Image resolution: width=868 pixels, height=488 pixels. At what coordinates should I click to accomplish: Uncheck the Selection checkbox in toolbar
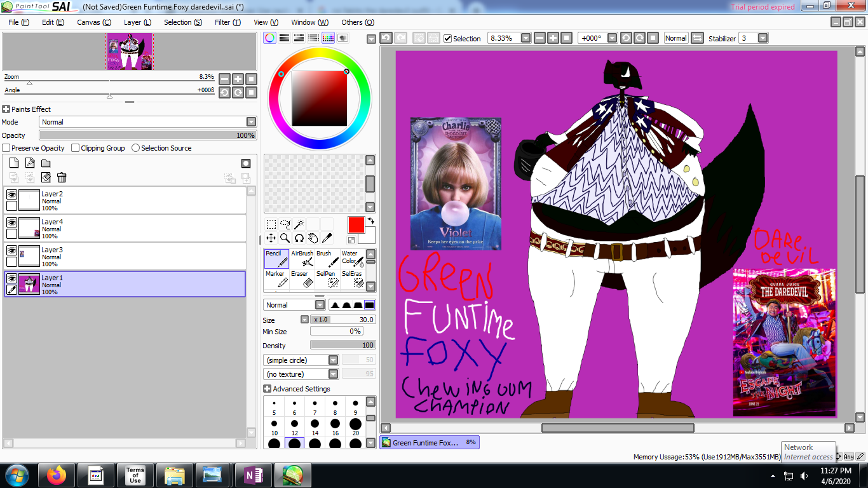448,39
